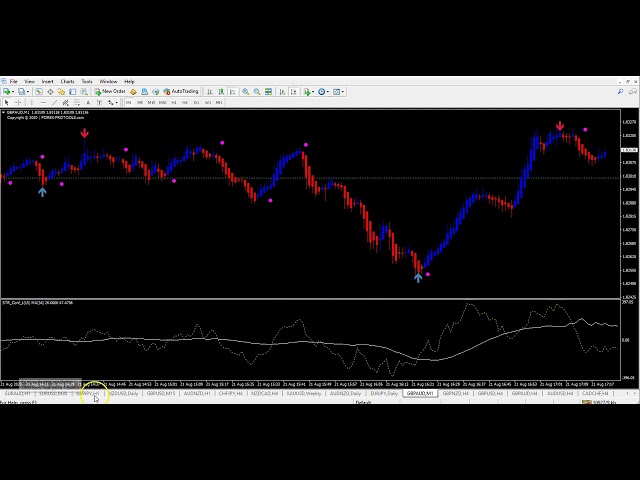Select the crosshair tool
This screenshot has width=640, height=480.
(17, 102)
